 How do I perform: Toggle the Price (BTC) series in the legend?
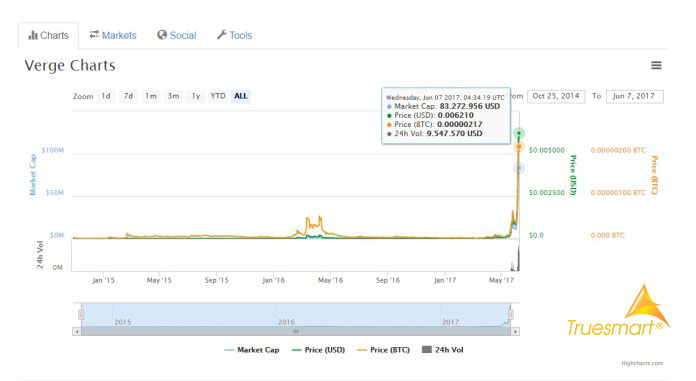(x=384, y=350)
